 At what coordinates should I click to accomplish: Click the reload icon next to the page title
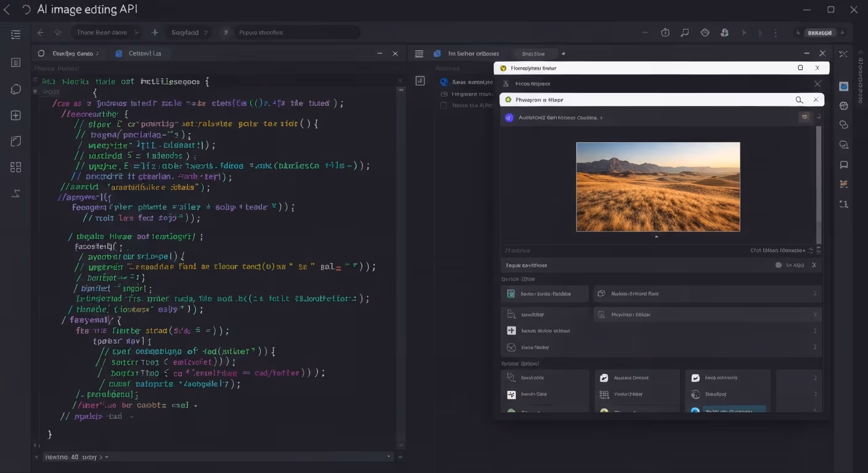(26, 9)
